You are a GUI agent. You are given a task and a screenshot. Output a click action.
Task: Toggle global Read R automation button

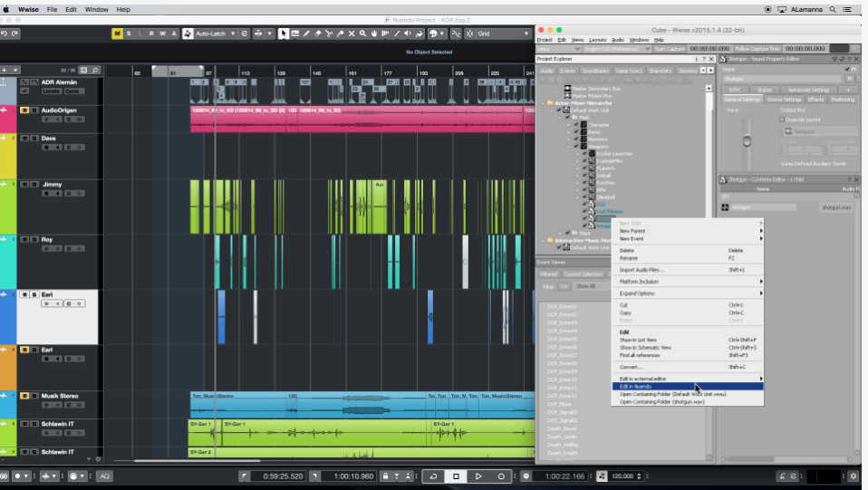(151, 34)
